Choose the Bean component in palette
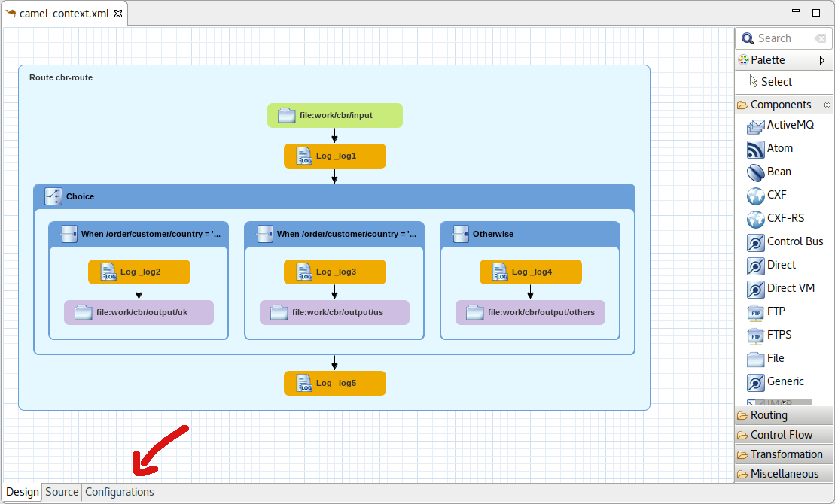This screenshot has height=504, width=835. pos(756,172)
